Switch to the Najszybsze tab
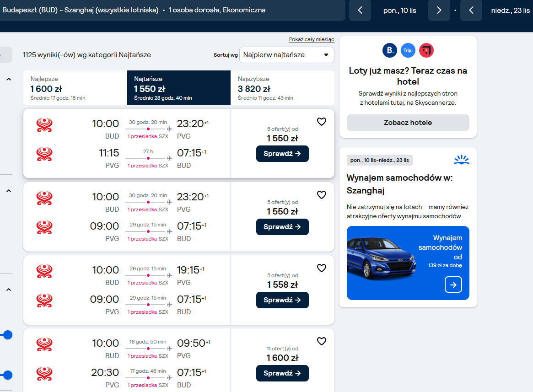This screenshot has width=533, height=392. pos(282,88)
